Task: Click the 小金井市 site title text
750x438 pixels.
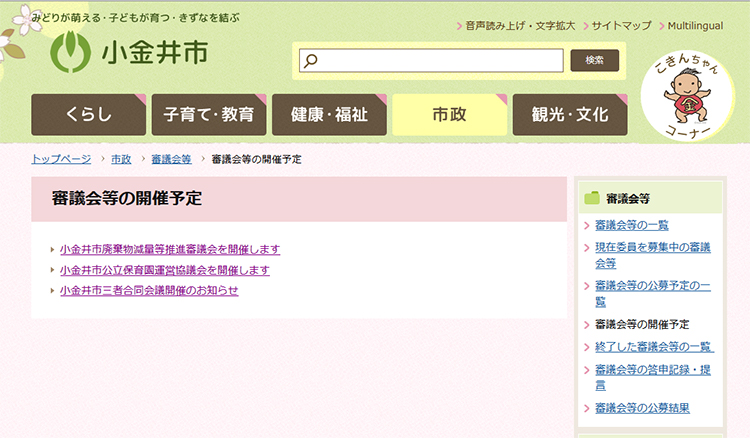Action: pos(155,53)
